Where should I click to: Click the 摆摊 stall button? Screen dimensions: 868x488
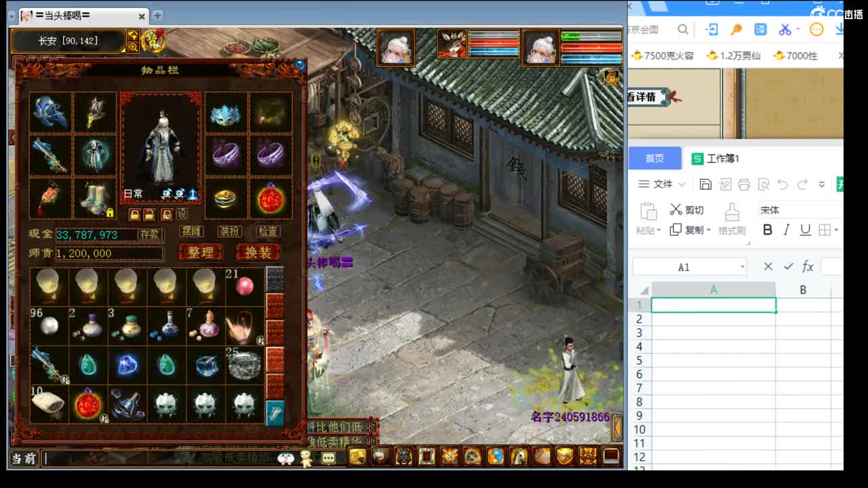[x=192, y=231]
